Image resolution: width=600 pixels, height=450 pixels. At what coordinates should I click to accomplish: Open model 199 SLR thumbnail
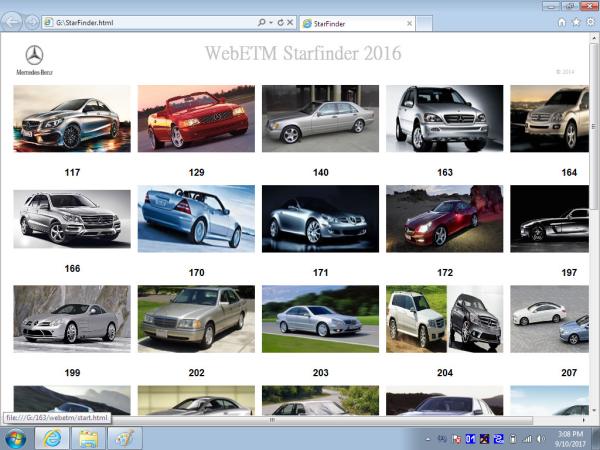pos(72,319)
